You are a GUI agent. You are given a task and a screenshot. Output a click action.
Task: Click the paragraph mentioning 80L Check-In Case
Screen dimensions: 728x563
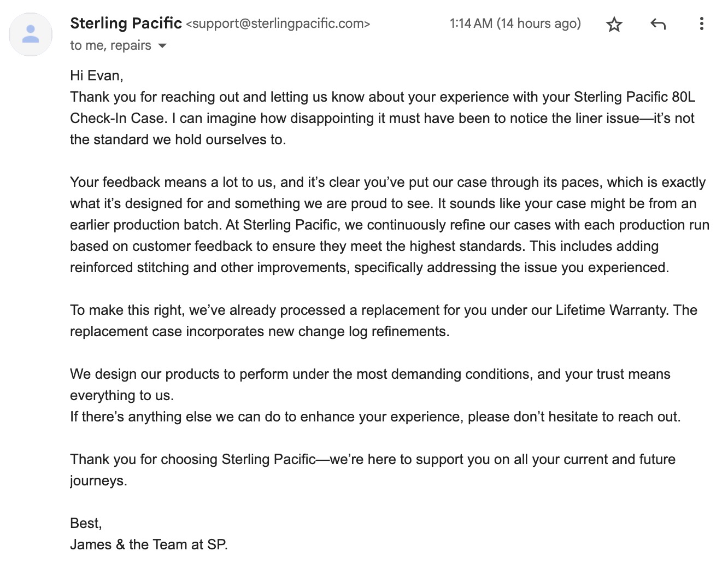(x=383, y=118)
